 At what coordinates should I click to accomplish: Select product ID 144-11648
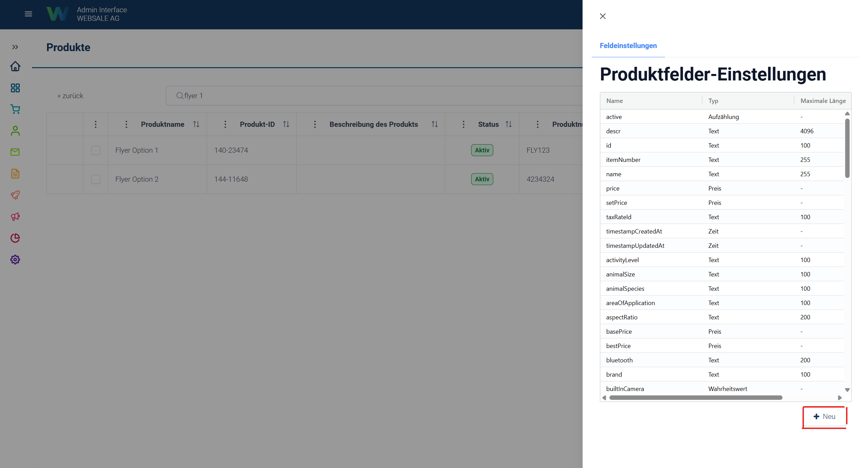tap(231, 179)
